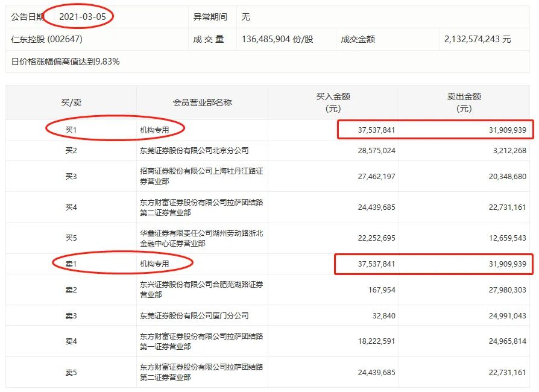539x392 pixels.
Task: Click sell amount 20,348,680
Action: [x=508, y=176]
